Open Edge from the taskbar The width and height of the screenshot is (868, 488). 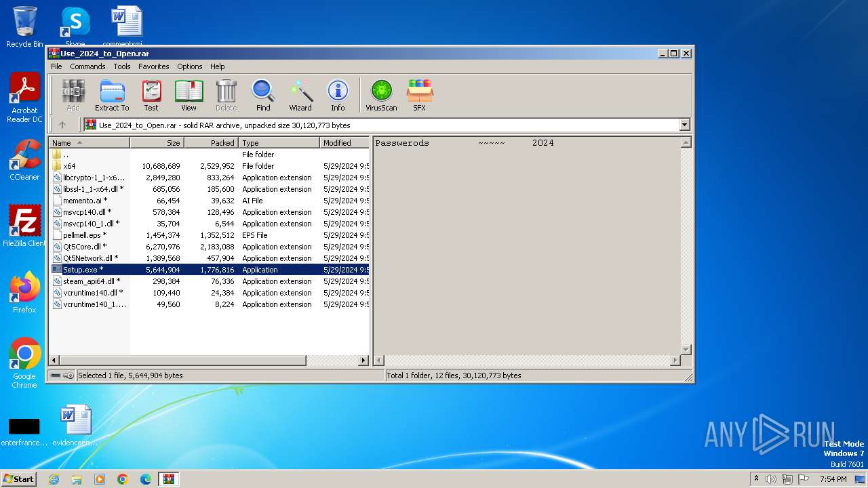(x=146, y=479)
